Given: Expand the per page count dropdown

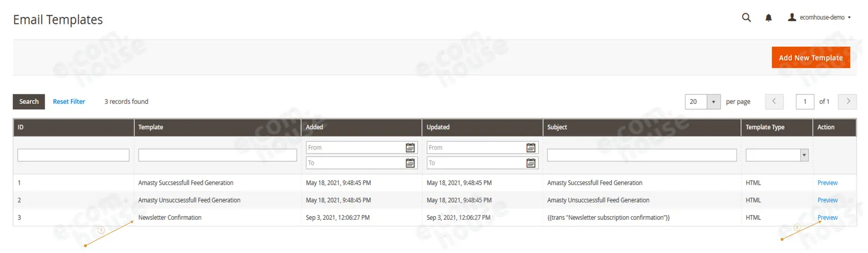Looking at the screenshot, I should click(713, 102).
